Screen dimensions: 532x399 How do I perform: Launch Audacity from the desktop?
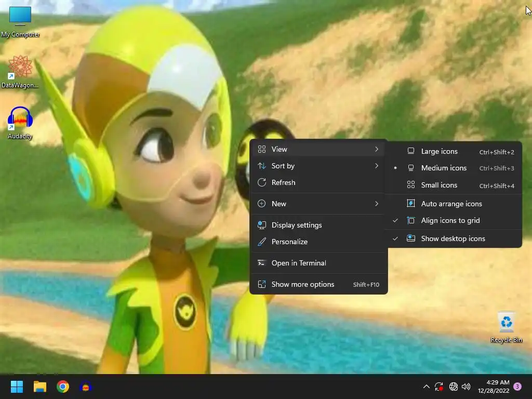[20, 123]
